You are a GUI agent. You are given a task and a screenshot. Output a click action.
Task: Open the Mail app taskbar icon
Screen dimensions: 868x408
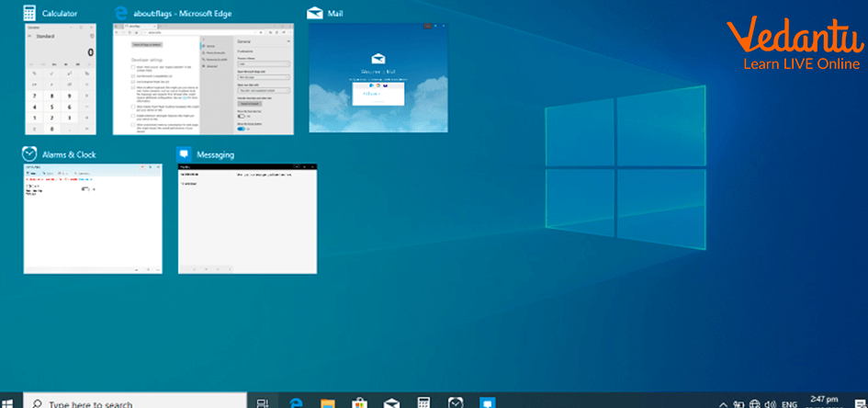tap(391, 402)
